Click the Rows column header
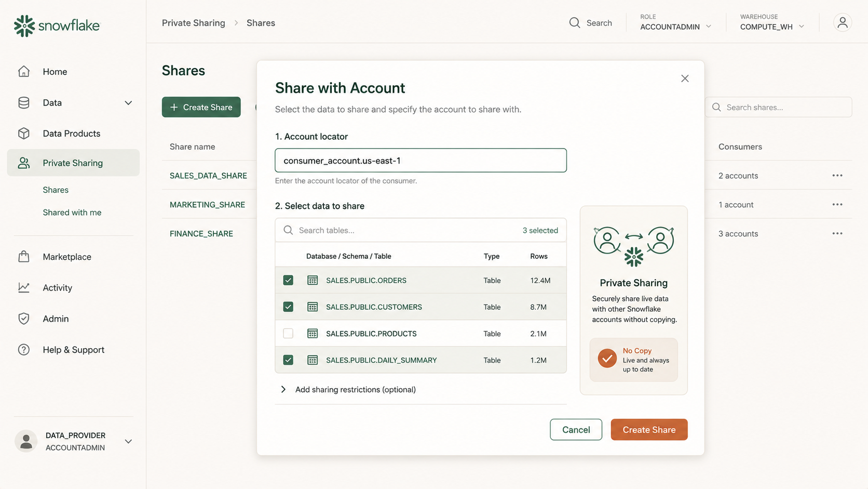Image resolution: width=868 pixels, height=489 pixels. (x=539, y=256)
